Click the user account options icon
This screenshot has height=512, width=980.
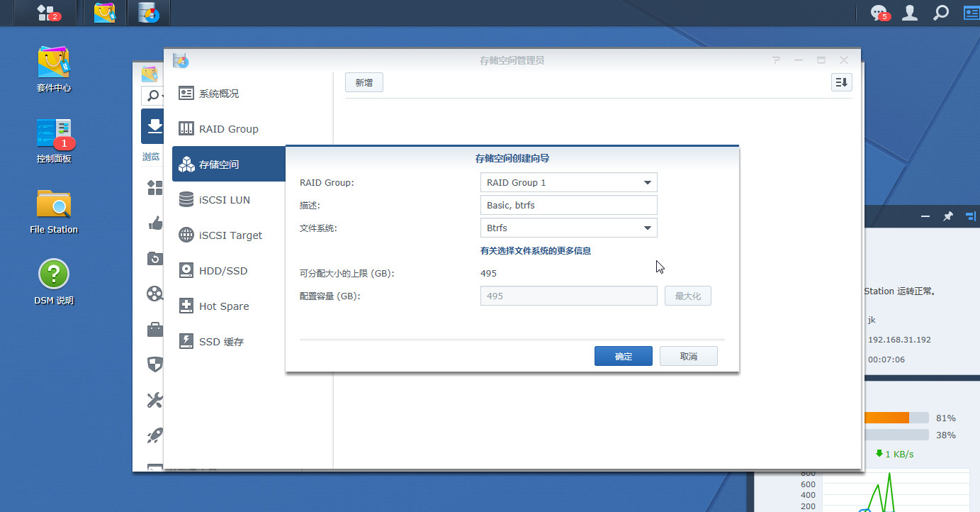[910, 13]
